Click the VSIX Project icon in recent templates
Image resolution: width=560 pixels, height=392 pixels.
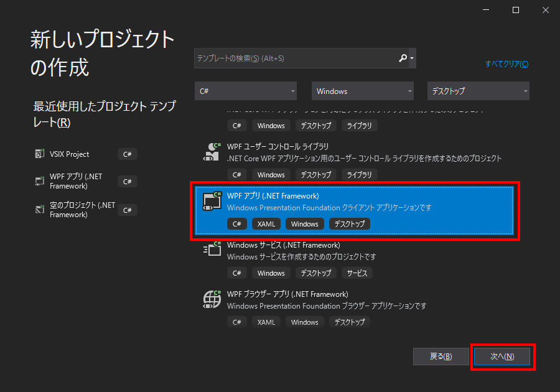[x=40, y=154]
